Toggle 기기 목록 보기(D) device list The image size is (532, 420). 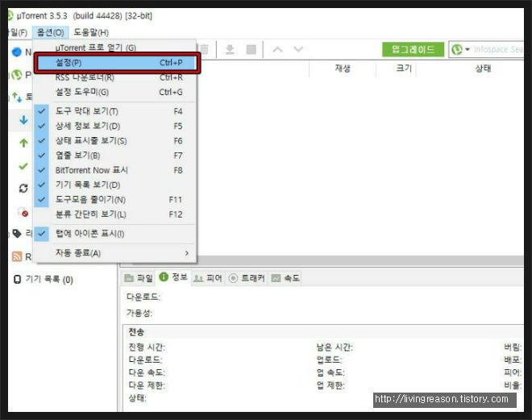115,185
